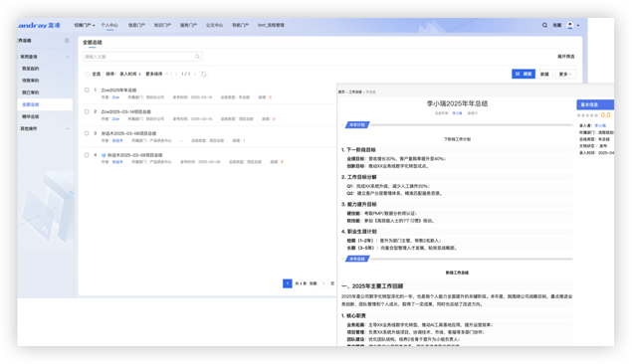Expand the 更多 dropdown button

click(x=565, y=74)
